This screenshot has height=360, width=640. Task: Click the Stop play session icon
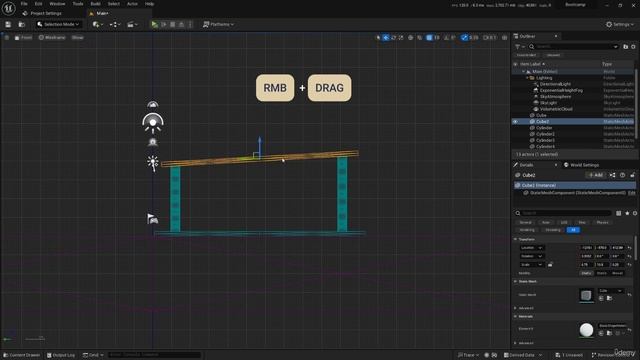coord(173,24)
